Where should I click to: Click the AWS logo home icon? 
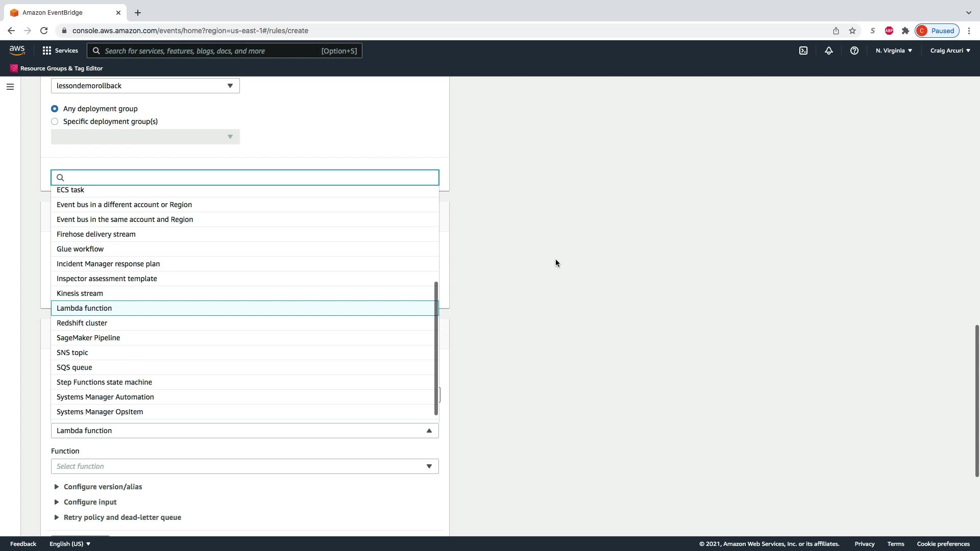pyautogui.click(x=17, y=50)
